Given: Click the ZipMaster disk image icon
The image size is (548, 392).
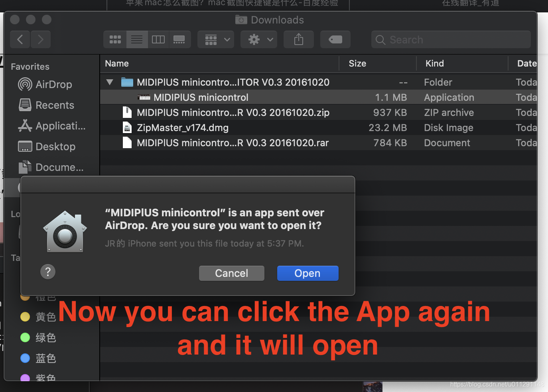Looking at the screenshot, I should click(x=127, y=127).
